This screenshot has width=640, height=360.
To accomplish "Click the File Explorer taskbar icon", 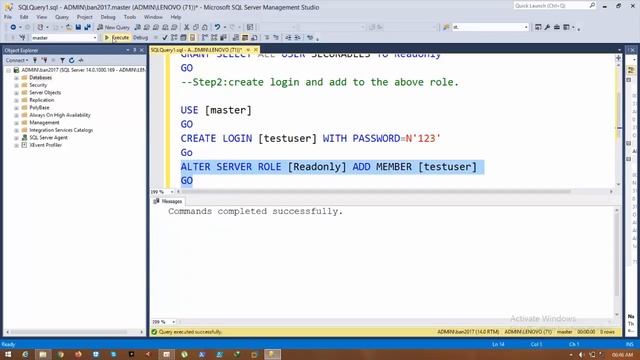I will [43, 354].
